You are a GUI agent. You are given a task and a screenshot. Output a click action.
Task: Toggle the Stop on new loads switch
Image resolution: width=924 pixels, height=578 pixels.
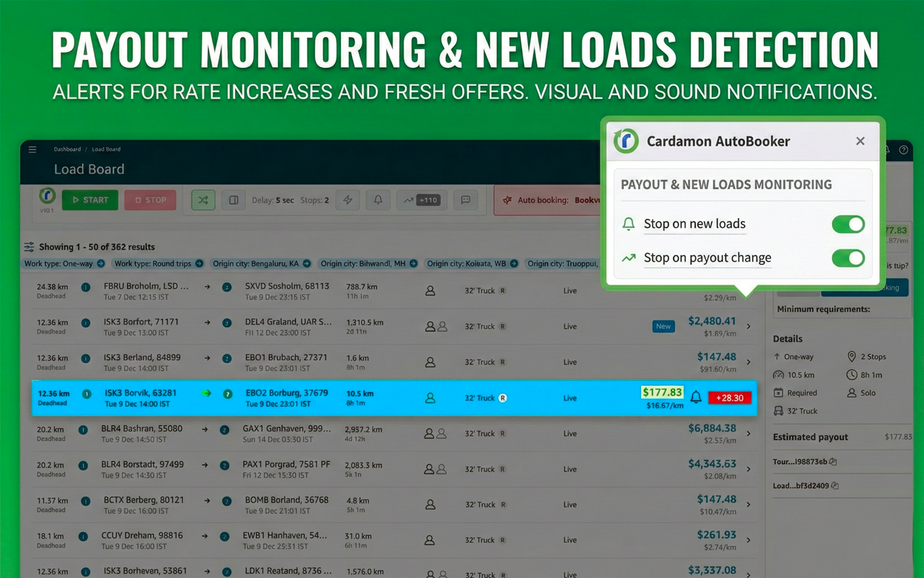click(x=848, y=224)
